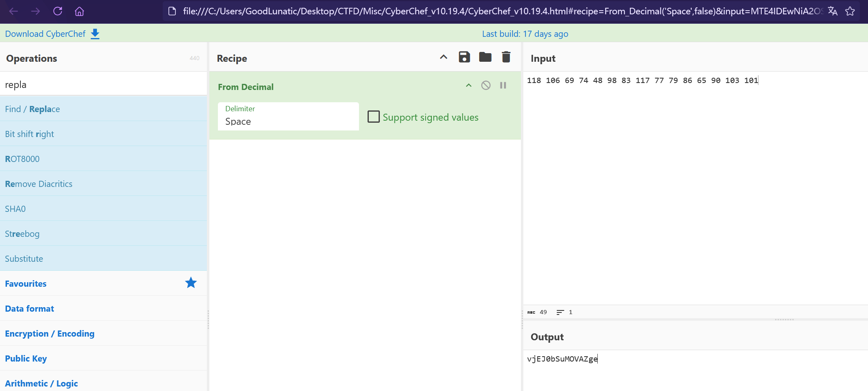Image resolution: width=868 pixels, height=391 pixels.
Task: Reload the CyberChef page
Action: [58, 11]
